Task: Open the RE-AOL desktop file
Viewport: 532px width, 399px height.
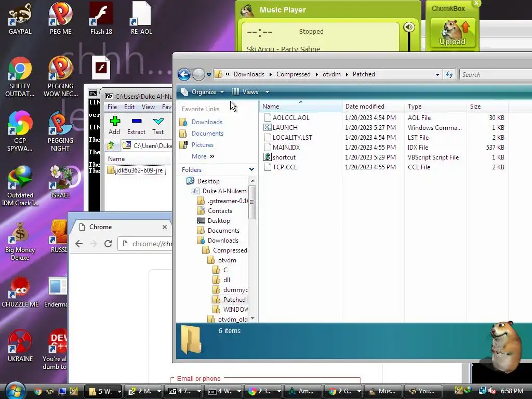Action: (x=141, y=19)
